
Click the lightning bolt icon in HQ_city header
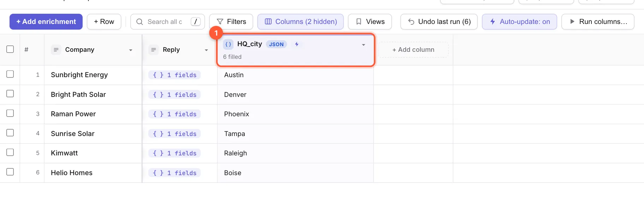coord(297,44)
